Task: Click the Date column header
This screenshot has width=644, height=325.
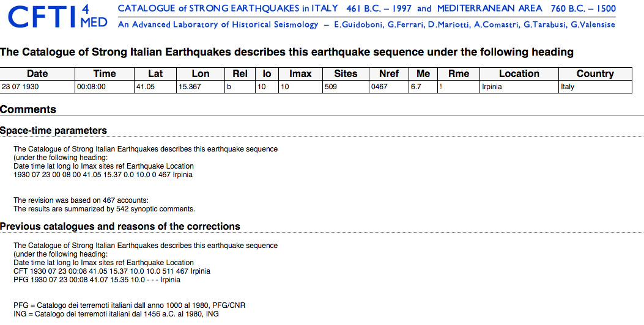Action: [x=37, y=73]
